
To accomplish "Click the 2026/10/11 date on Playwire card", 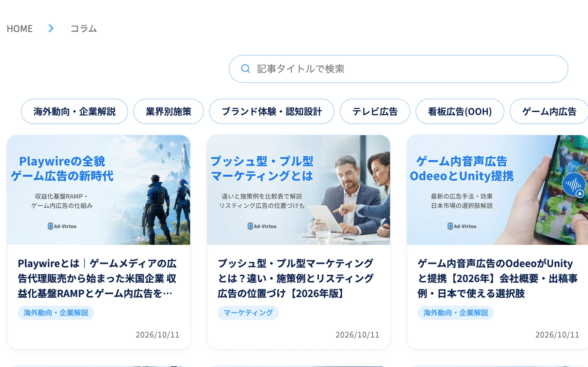I will (x=157, y=335).
